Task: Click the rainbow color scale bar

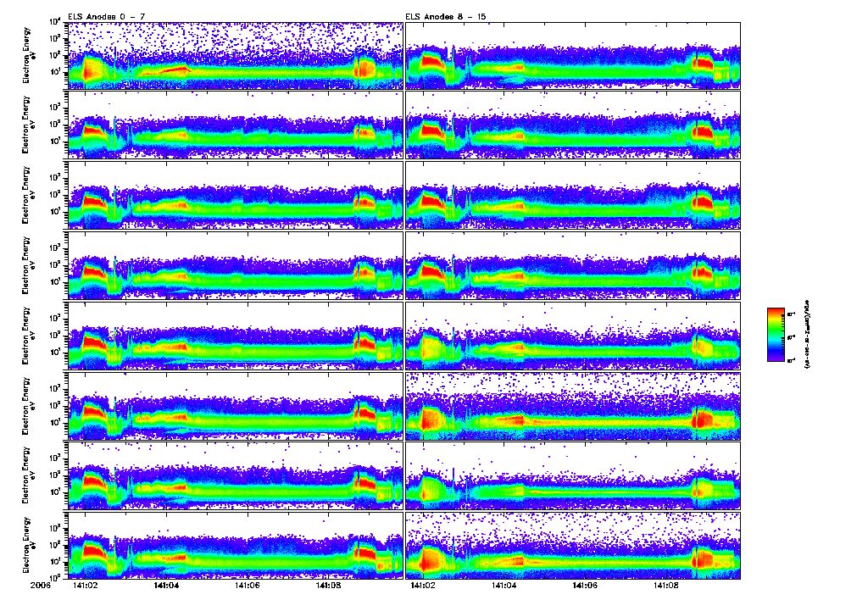Action: 776,335
